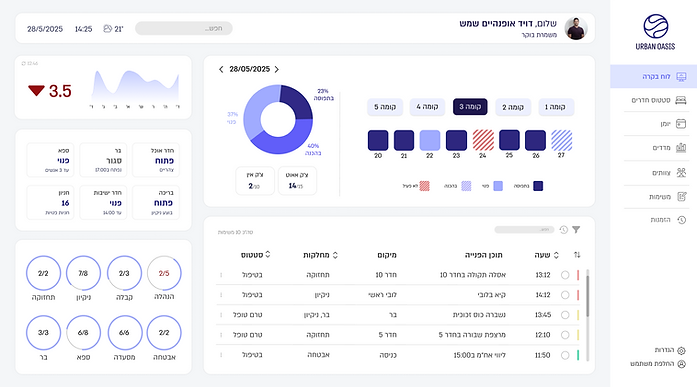This screenshot has width=697, height=387.
Task: Click the donut chart occupancy graphic
Action: [x=278, y=119]
